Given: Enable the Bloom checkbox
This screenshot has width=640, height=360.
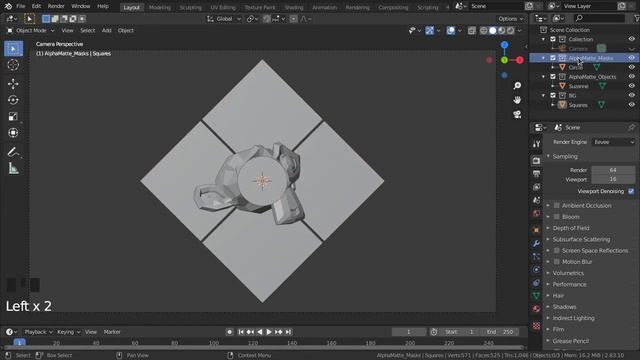Looking at the screenshot, I should (x=557, y=217).
